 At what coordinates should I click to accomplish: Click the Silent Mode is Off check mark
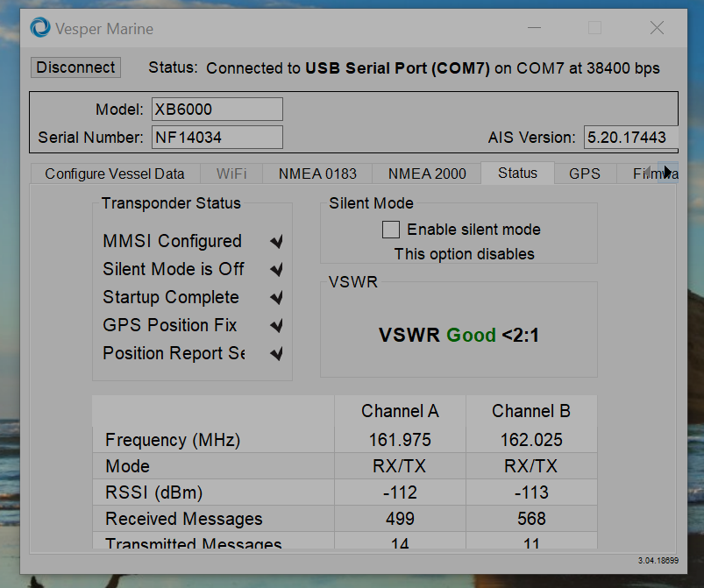pos(277,269)
